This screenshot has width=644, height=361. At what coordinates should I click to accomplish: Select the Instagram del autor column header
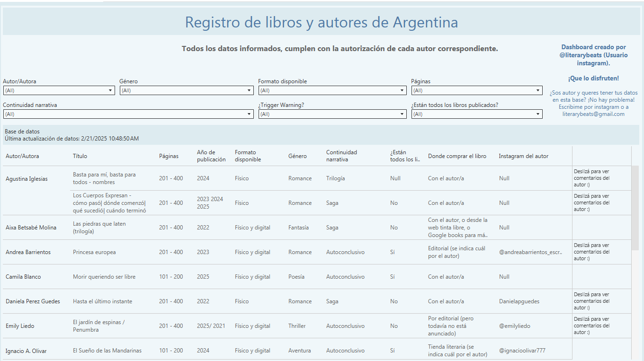[523, 156]
